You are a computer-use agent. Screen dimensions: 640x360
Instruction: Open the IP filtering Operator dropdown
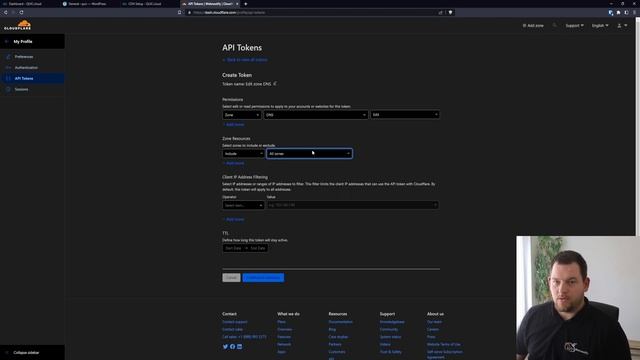pos(243,205)
